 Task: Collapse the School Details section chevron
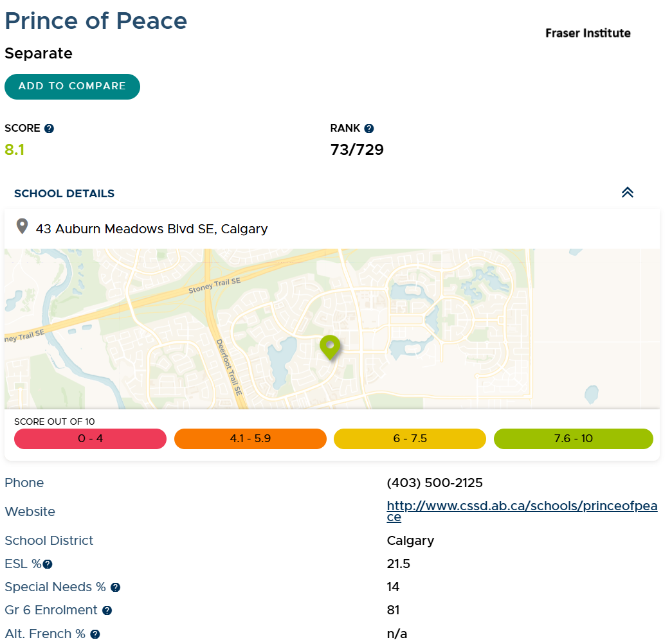tap(628, 193)
